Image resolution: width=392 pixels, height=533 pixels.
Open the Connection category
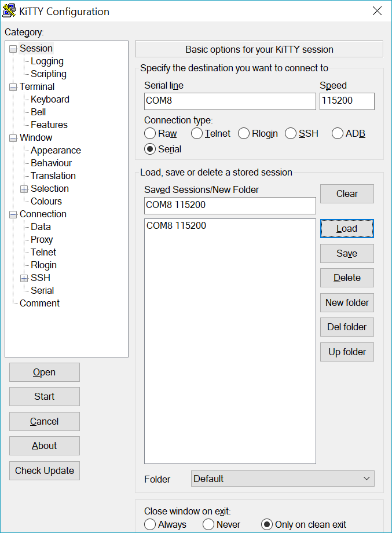[x=43, y=214]
